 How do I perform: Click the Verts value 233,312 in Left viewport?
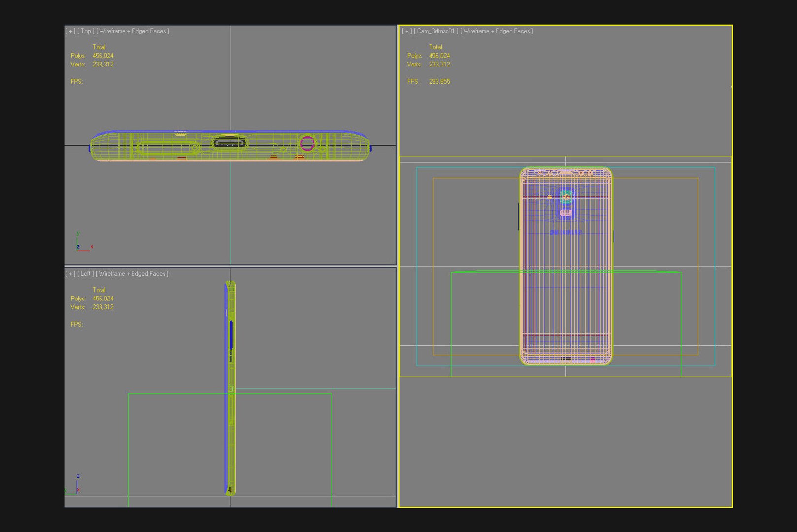(x=103, y=307)
